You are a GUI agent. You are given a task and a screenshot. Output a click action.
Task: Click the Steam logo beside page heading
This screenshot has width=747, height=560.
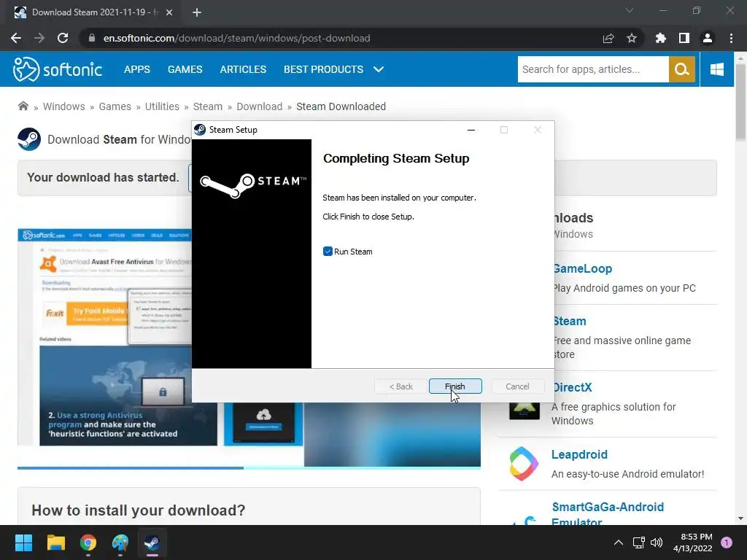point(29,139)
